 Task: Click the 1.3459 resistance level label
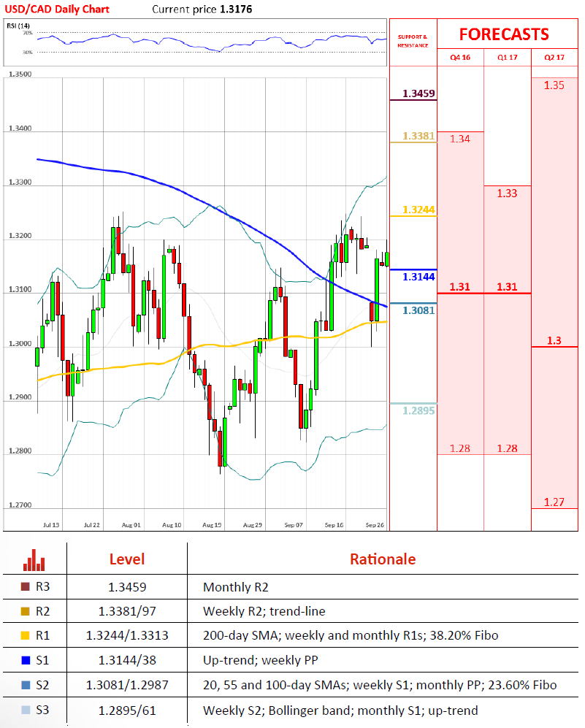418,93
